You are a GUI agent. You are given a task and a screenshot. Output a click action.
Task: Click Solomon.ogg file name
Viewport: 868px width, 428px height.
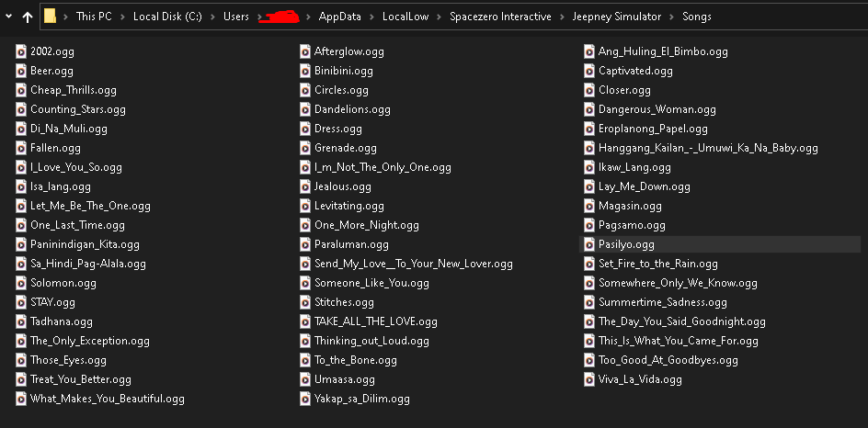(x=63, y=283)
